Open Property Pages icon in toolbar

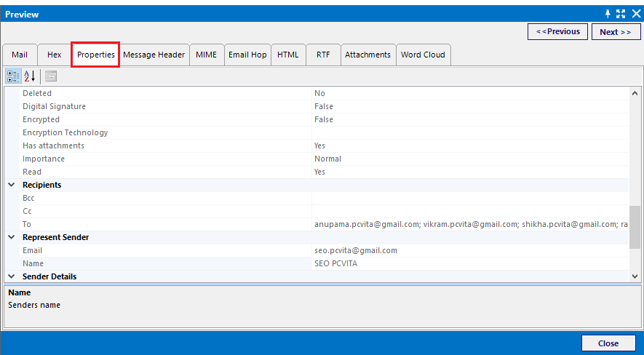coord(51,76)
